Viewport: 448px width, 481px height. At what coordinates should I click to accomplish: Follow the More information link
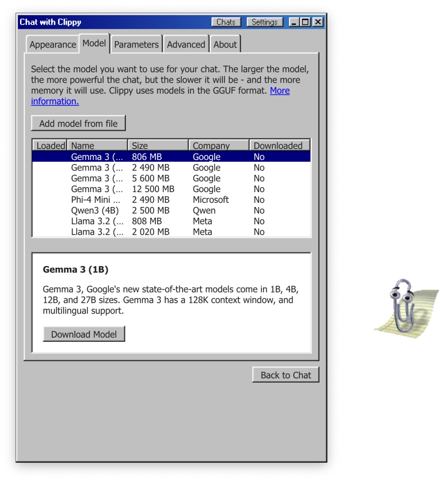click(x=280, y=91)
